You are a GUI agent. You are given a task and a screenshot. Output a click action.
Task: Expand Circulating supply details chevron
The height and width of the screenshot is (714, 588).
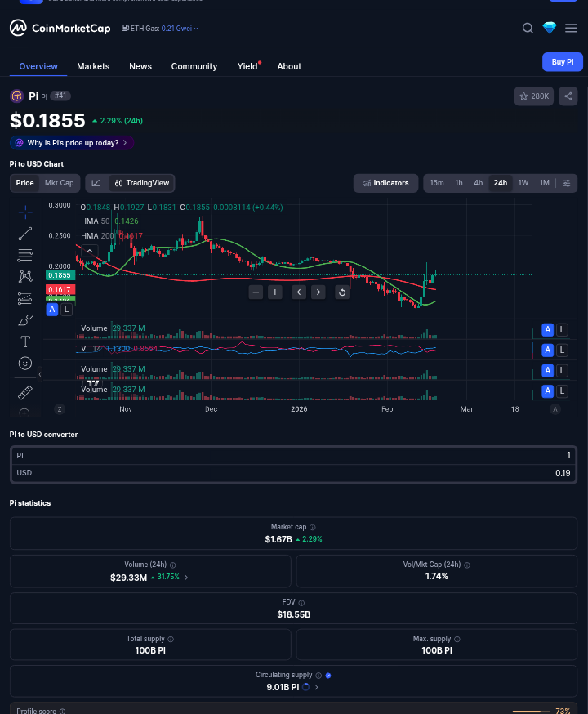click(x=316, y=687)
